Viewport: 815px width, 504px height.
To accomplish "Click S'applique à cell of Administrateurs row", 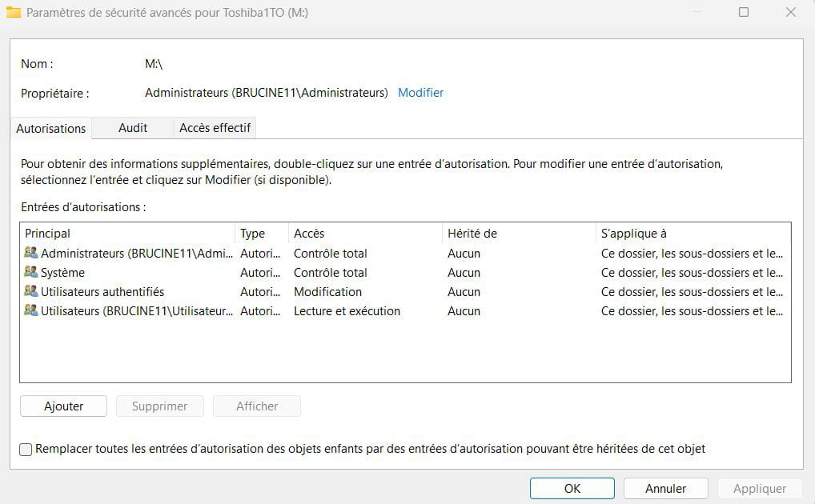I will [692, 253].
